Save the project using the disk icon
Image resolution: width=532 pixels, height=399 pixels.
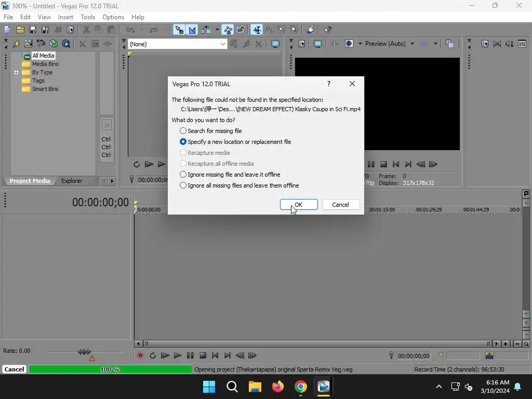pyautogui.click(x=33, y=30)
